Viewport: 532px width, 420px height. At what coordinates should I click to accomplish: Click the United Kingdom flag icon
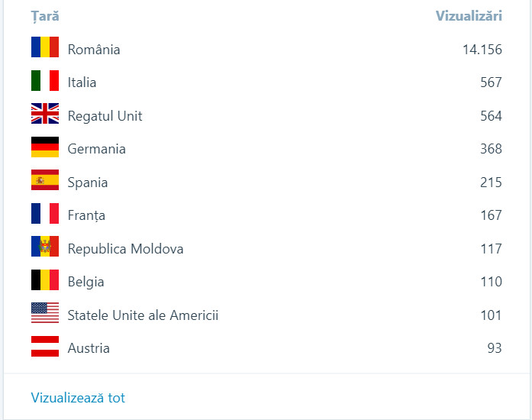tap(45, 115)
